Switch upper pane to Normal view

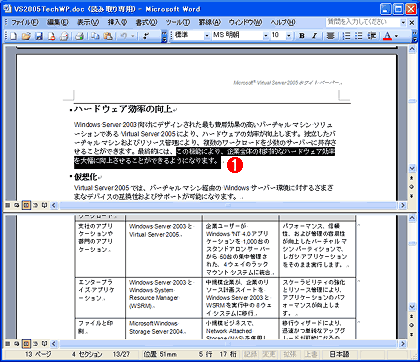7,205
